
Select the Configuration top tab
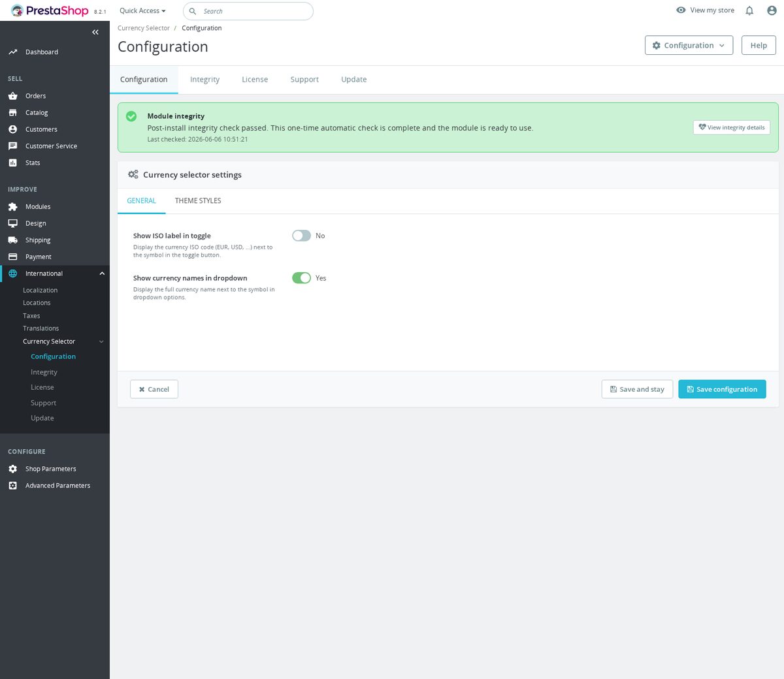[x=144, y=80]
